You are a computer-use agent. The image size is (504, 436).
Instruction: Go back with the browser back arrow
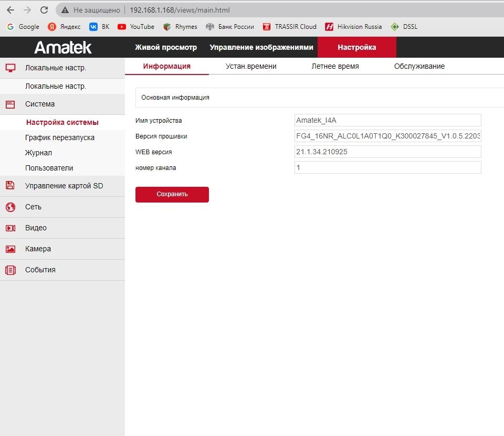pyautogui.click(x=10, y=10)
